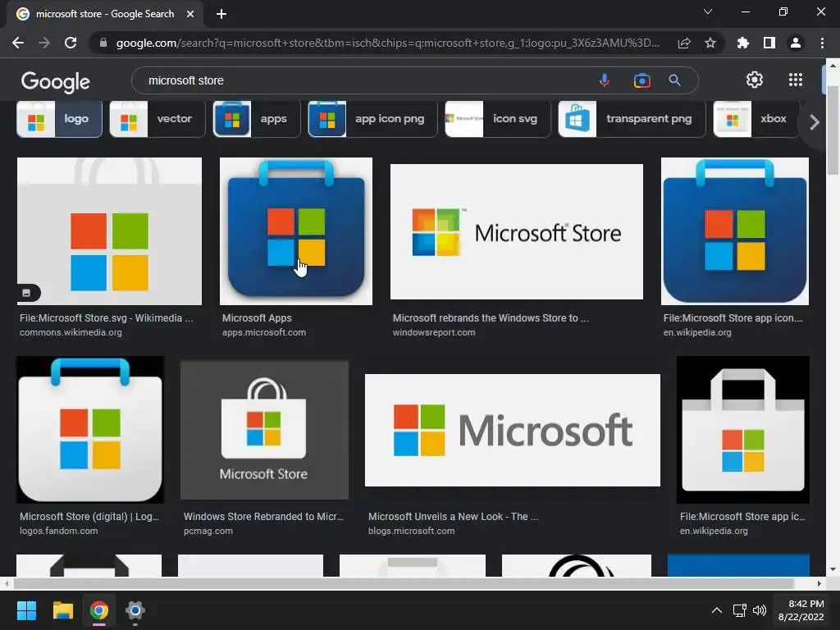
Task: Open the Chrome extensions puzzle icon
Action: point(743,43)
